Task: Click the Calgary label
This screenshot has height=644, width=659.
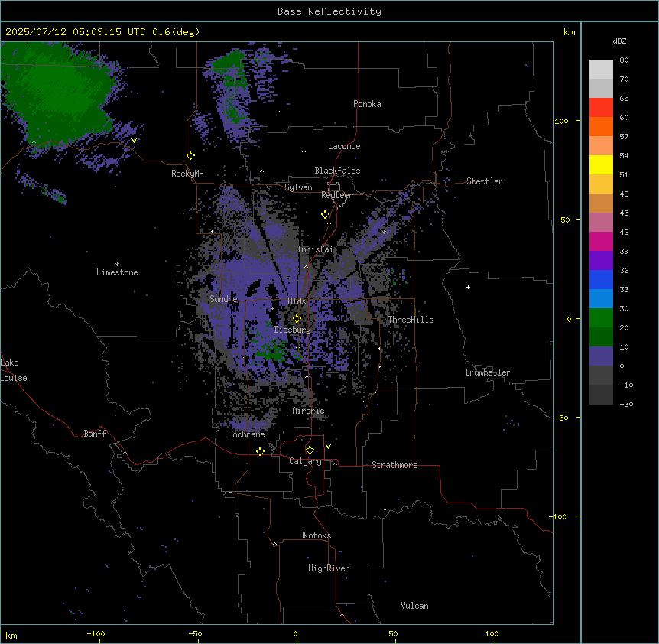Action: click(305, 461)
